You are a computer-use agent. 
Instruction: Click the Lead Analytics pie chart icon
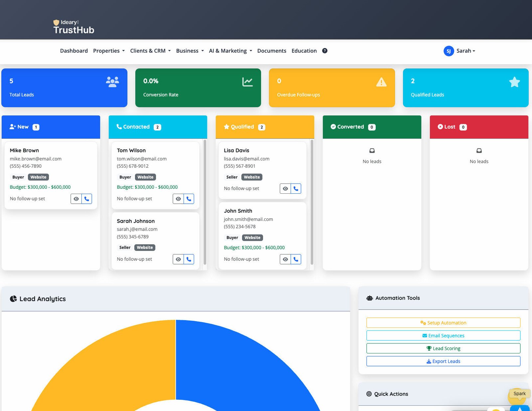(13, 299)
